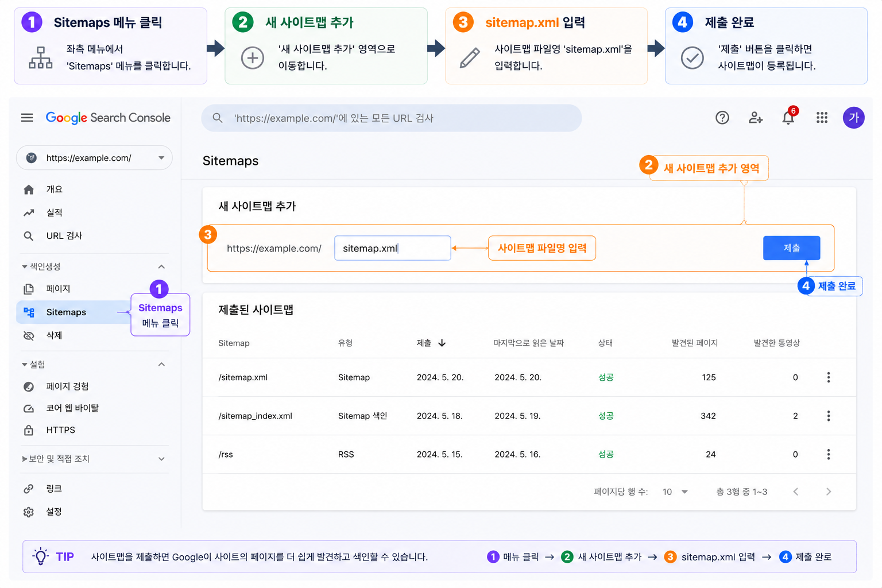
Task: Click the home icon beside 개요
Action: pyautogui.click(x=29, y=189)
